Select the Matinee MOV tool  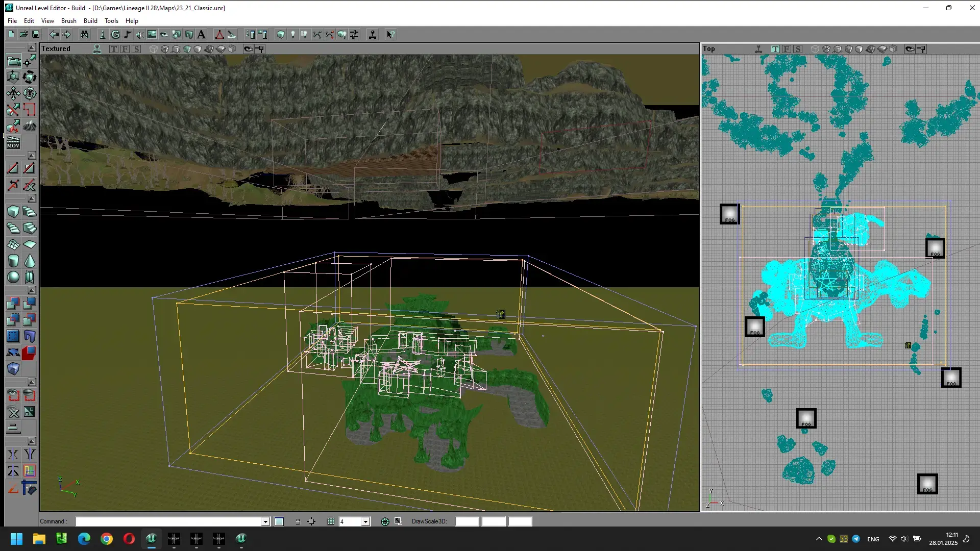click(x=13, y=142)
